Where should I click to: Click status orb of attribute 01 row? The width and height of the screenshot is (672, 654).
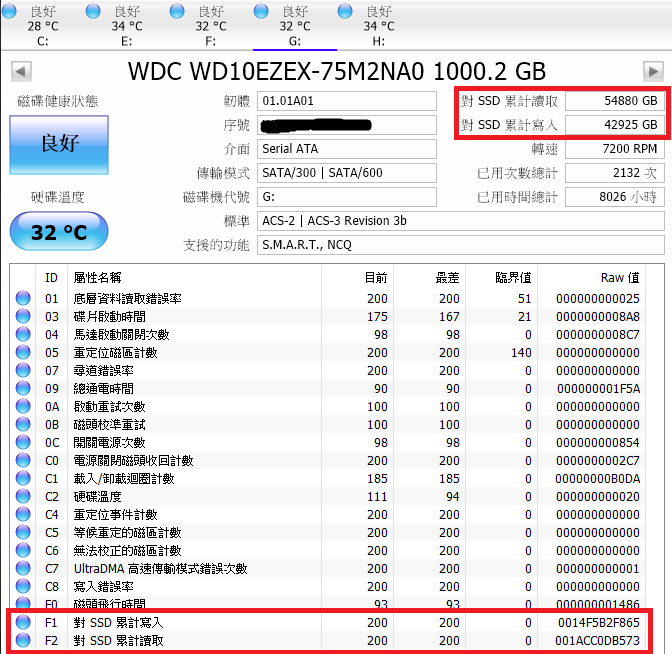[x=23, y=298]
